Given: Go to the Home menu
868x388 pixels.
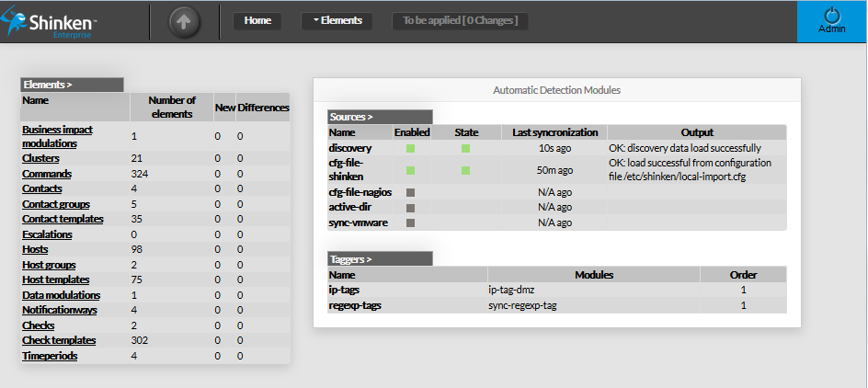Looking at the screenshot, I should pyautogui.click(x=257, y=20).
